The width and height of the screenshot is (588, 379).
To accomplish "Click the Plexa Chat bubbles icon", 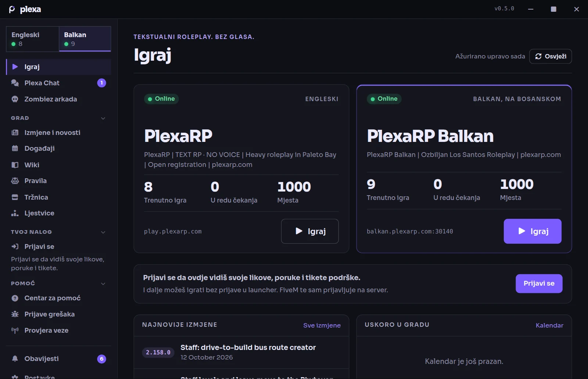I will (15, 83).
